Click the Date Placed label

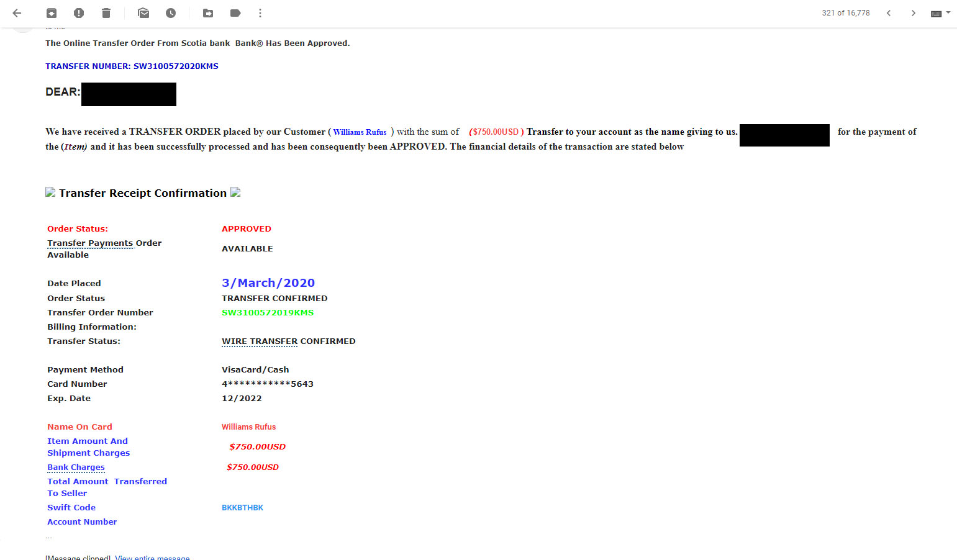[74, 283]
